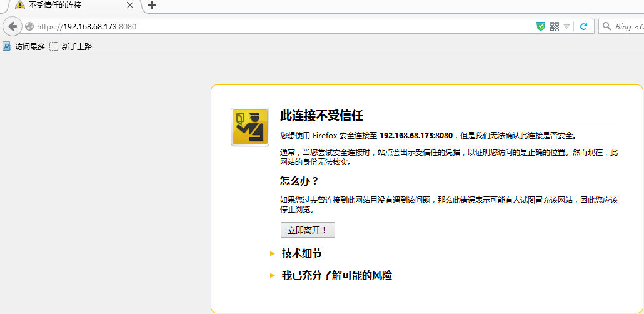Open a new tab with plus button
This screenshot has width=644, height=314.
tap(152, 6)
